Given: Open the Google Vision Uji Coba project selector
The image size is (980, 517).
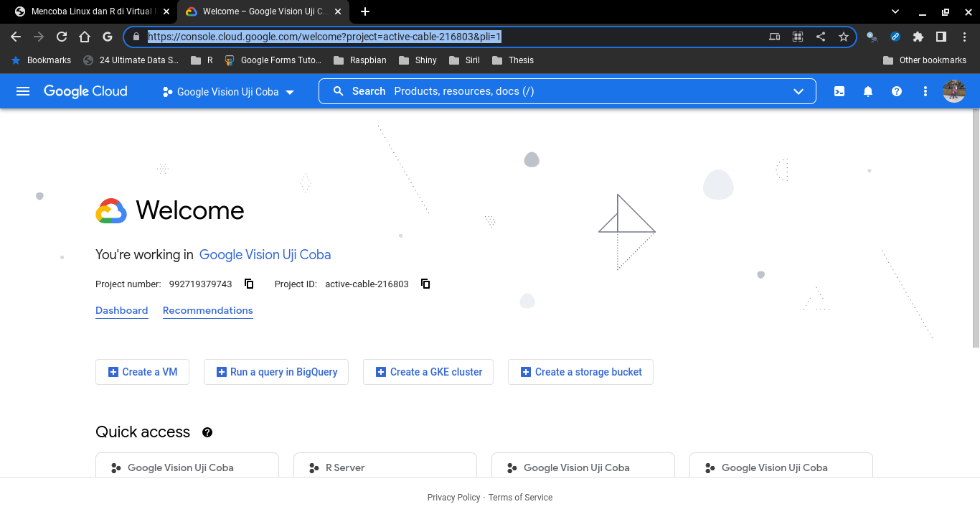Looking at the screenshot, I should point(228,92).
